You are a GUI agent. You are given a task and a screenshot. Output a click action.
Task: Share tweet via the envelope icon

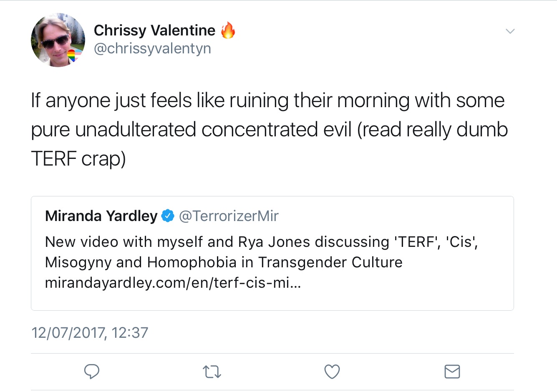point(452,371)
